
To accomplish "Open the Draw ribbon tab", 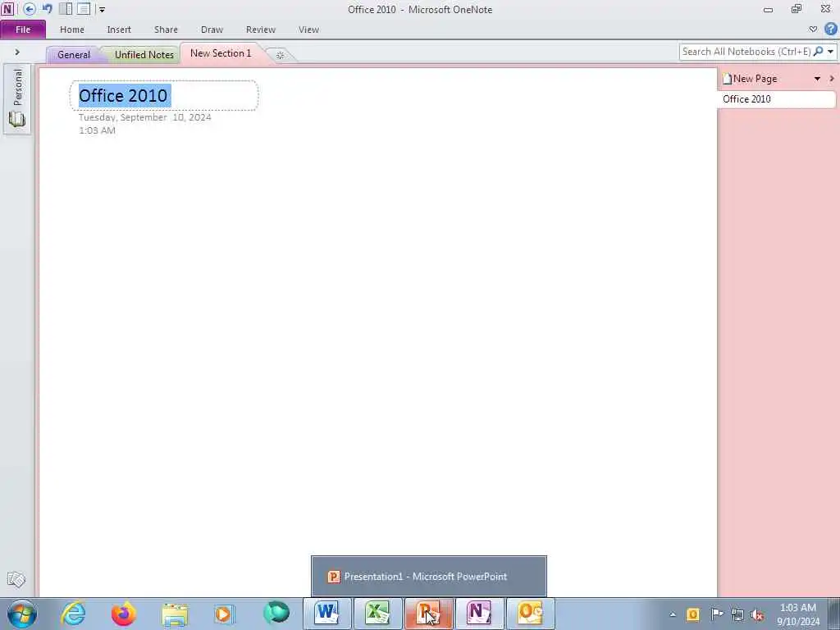I will 212,30.
